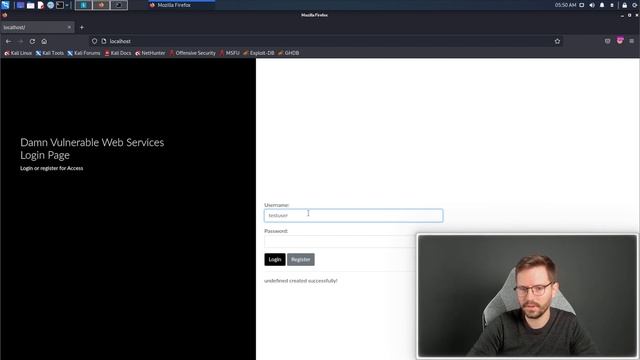This screenshot has height=360, width=640.
Task: Open the file manager panel icon
Action: pos(31,5)
